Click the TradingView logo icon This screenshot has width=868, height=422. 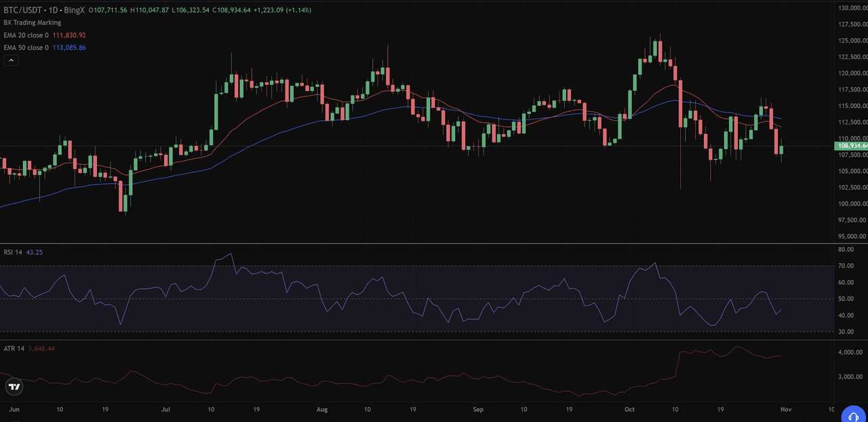coord(14,387)
